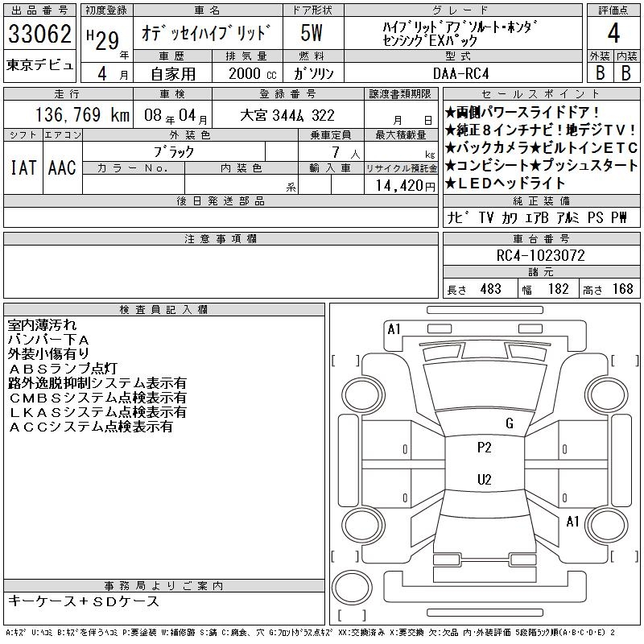644x644 pixels.
Task: Select inspector note "バンパー下A"
Action: click(49, 340)
